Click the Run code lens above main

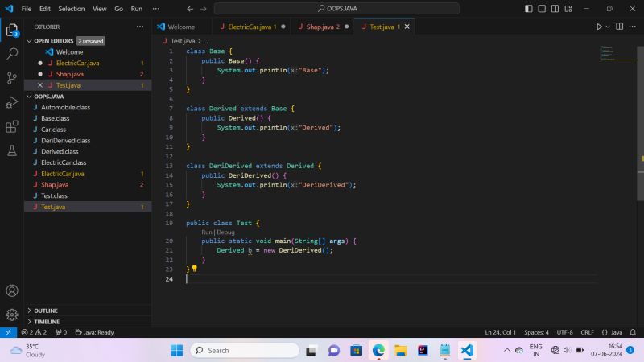point(207,232)
